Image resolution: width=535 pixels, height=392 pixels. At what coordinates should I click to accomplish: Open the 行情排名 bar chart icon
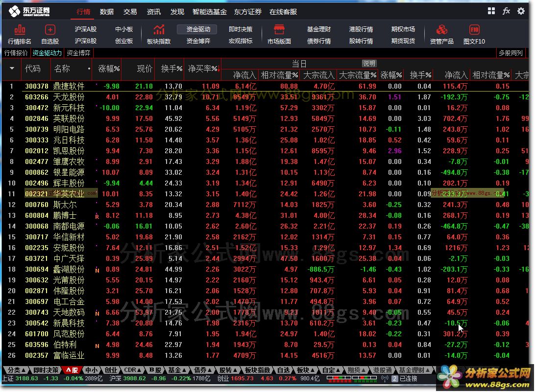(x=20, y=30)
